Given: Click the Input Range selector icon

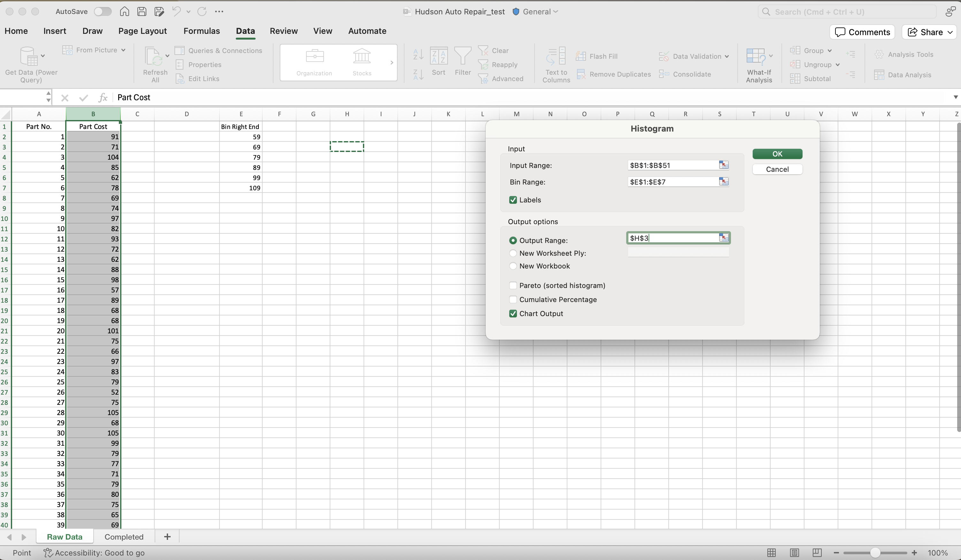Looking at the screenshot, I should coord(723,165).
